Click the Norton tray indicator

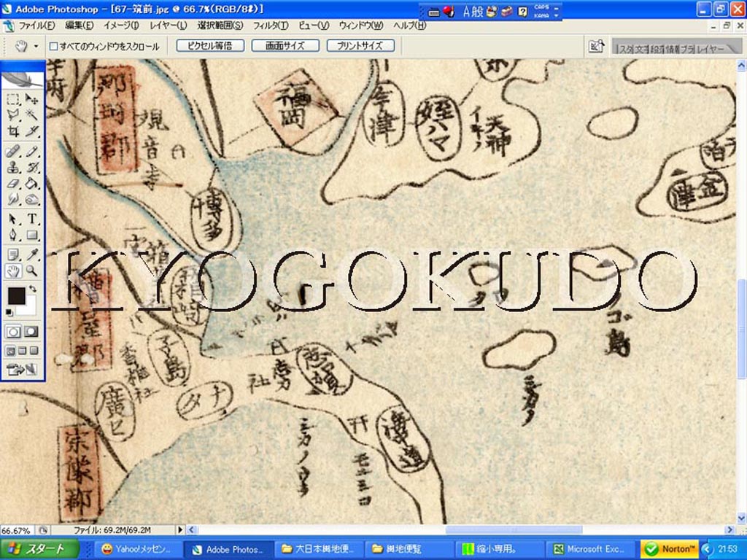(670, 549)
